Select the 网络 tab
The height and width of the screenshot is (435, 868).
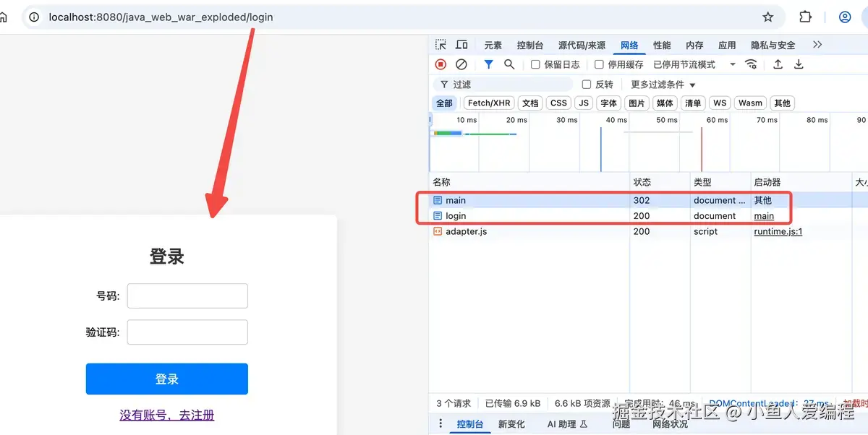[x=629, y=45]
